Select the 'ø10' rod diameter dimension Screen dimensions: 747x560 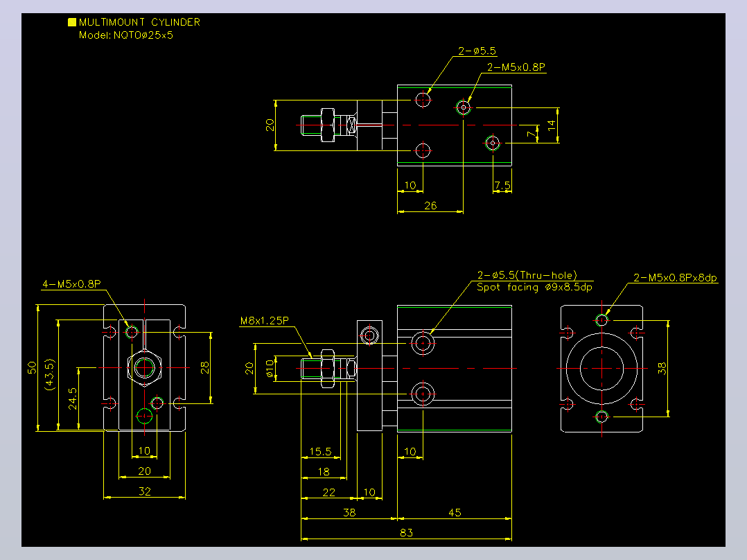tap(270, 369)
